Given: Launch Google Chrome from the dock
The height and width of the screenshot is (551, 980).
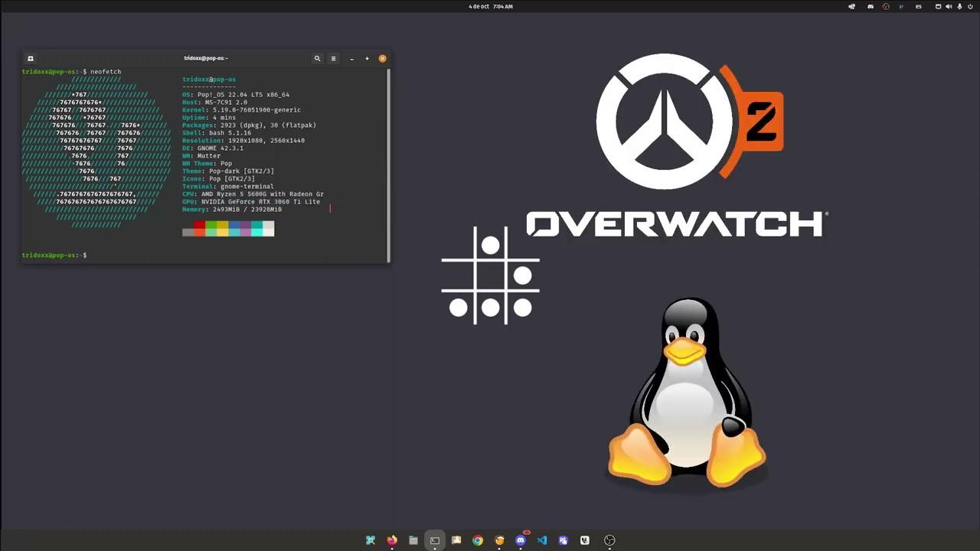Looking at the screenshot, I should [478, 540].
